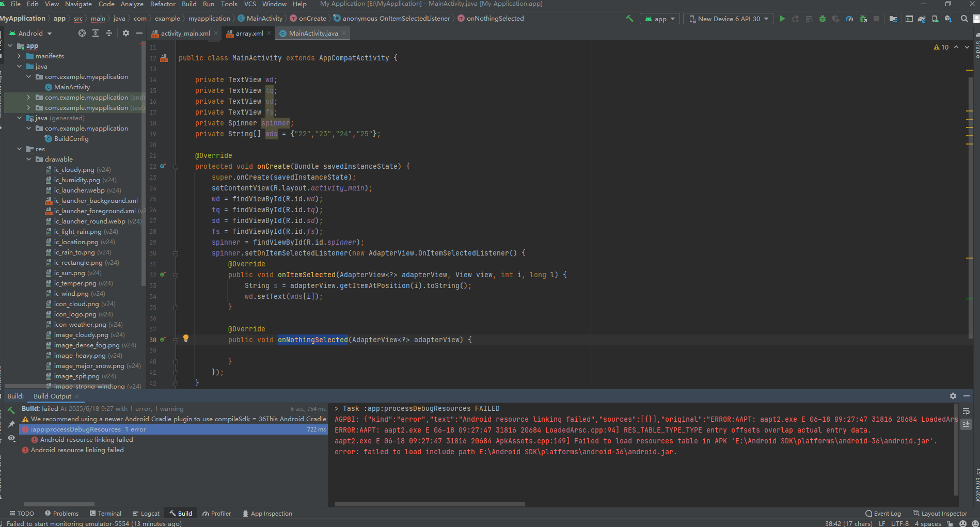Click the build output horizontal scrollbar

point(430,504)
